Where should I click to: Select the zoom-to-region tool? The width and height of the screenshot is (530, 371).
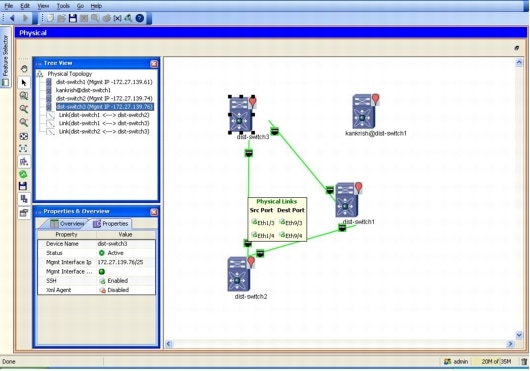pyautogui.click(x=24, y=96)
